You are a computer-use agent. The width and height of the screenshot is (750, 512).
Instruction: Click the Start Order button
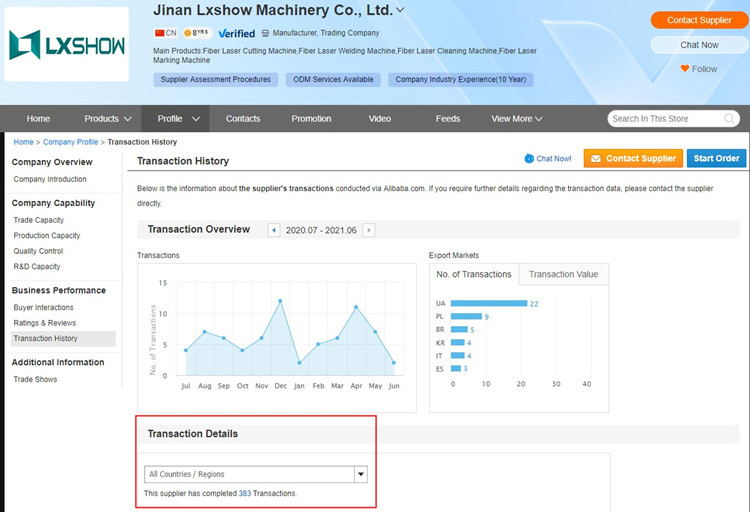(716, 158)
